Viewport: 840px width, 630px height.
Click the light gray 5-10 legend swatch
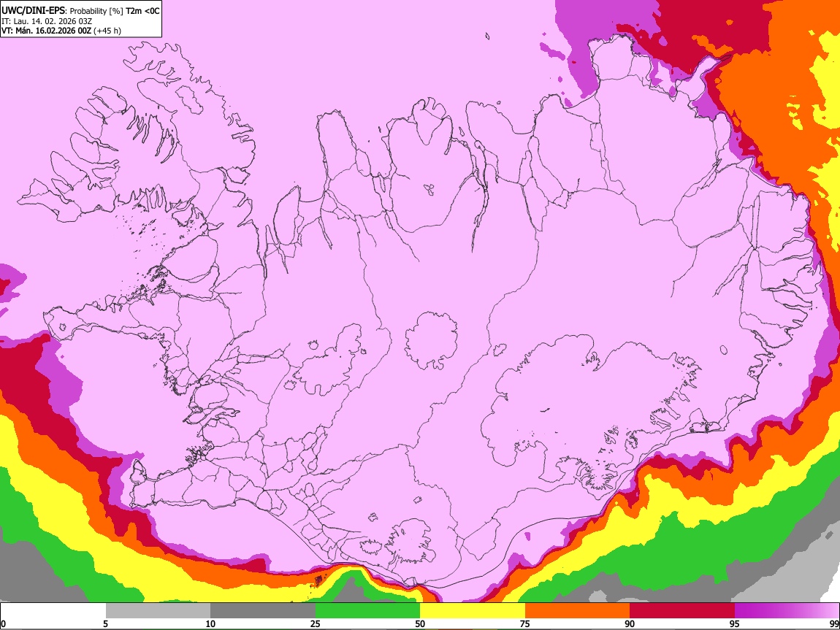(x=158, y=611)
